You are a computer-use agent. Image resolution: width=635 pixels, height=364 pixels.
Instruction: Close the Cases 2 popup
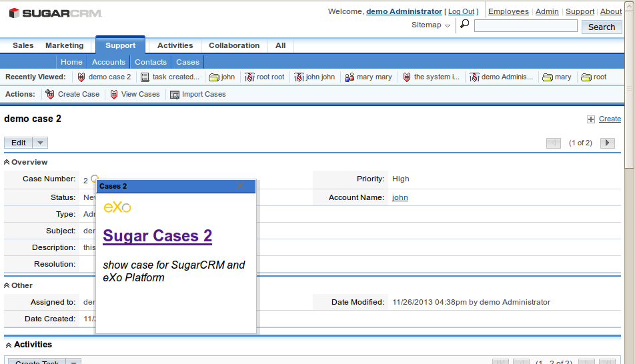pyautogui.click(x=239, y=185)
